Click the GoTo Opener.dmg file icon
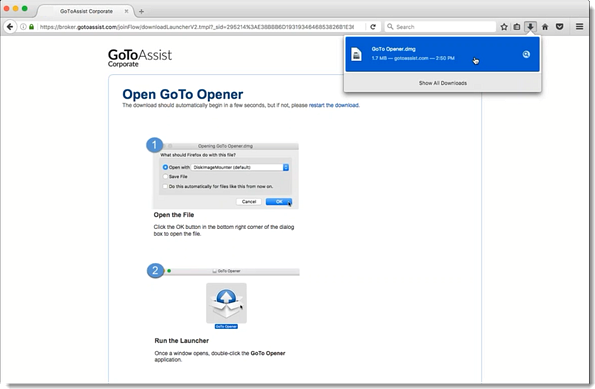 pyautogui.click(x=356, y=54)
